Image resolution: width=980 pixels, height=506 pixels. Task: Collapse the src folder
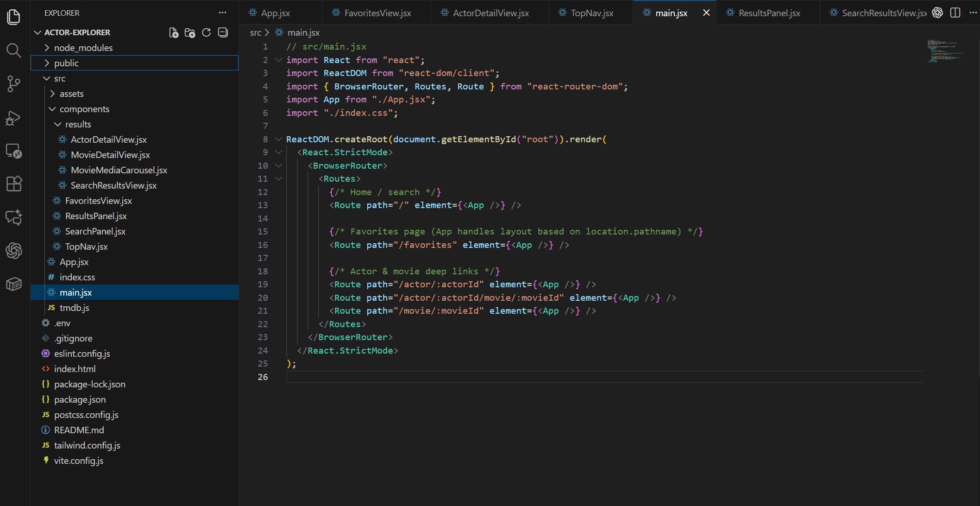134,78
